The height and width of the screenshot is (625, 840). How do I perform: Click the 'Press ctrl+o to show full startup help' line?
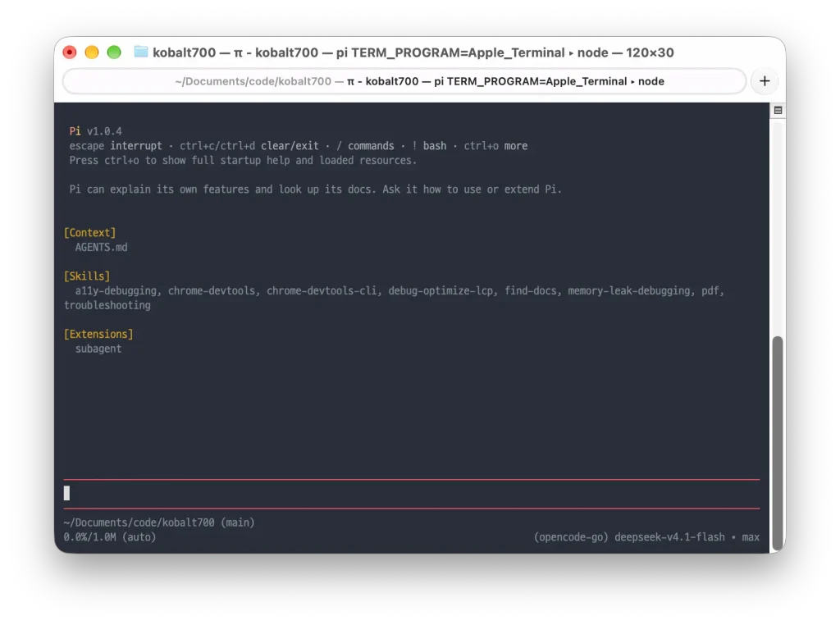click(x=243, y=160)
